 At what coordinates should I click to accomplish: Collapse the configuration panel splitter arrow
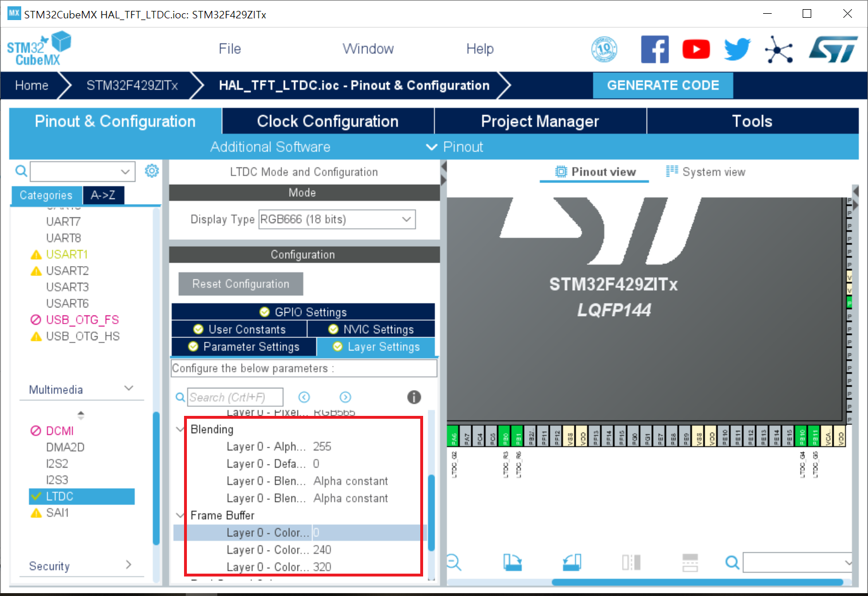tap(443, 166)
